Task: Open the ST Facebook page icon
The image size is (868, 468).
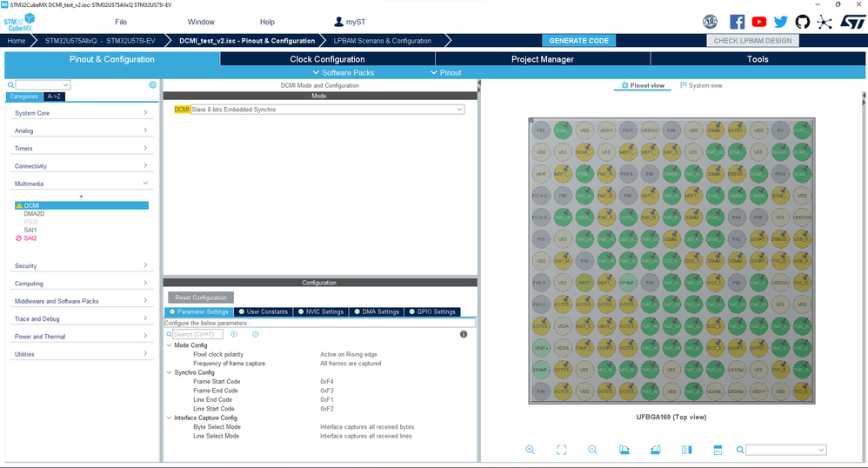Action: tap(737, 22)
